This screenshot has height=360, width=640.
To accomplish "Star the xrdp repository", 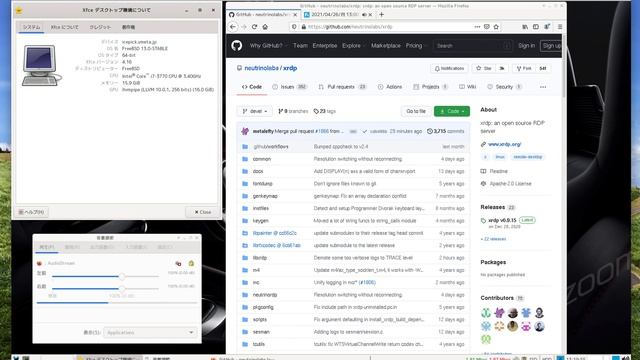I will click(x=483, y=68).
